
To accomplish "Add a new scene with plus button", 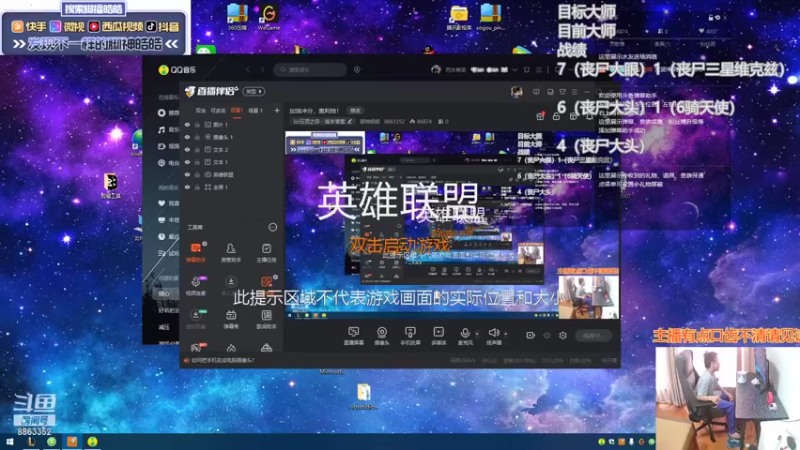I will pos(277,110).
